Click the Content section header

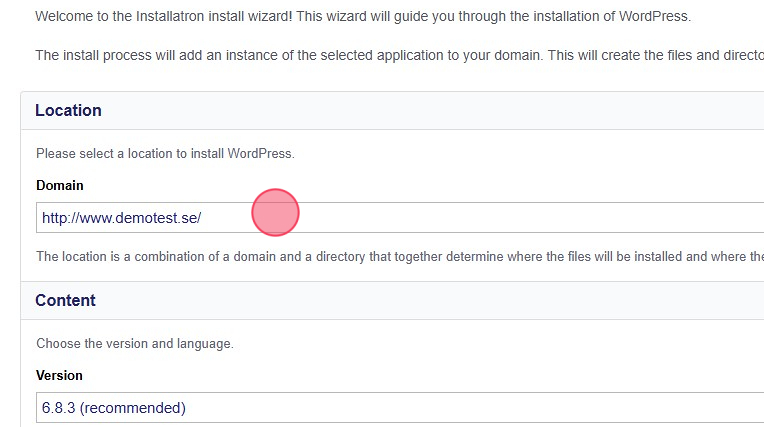[65, 300]
